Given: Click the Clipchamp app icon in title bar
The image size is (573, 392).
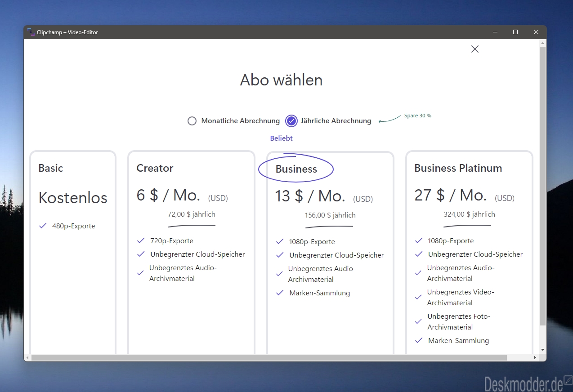Looking at the screenshot, I should 31,32.
